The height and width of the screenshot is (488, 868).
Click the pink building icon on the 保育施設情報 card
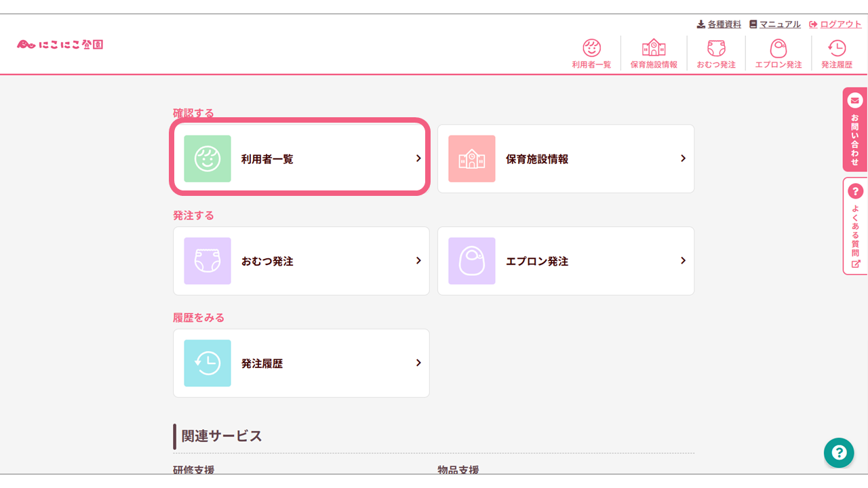click(x=472, y=158)
